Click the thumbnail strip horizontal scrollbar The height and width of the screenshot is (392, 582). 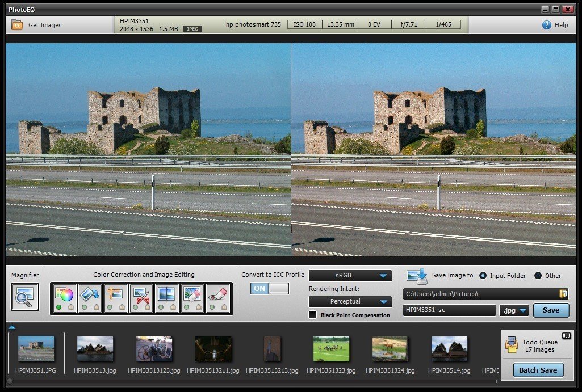click(253, 381)
